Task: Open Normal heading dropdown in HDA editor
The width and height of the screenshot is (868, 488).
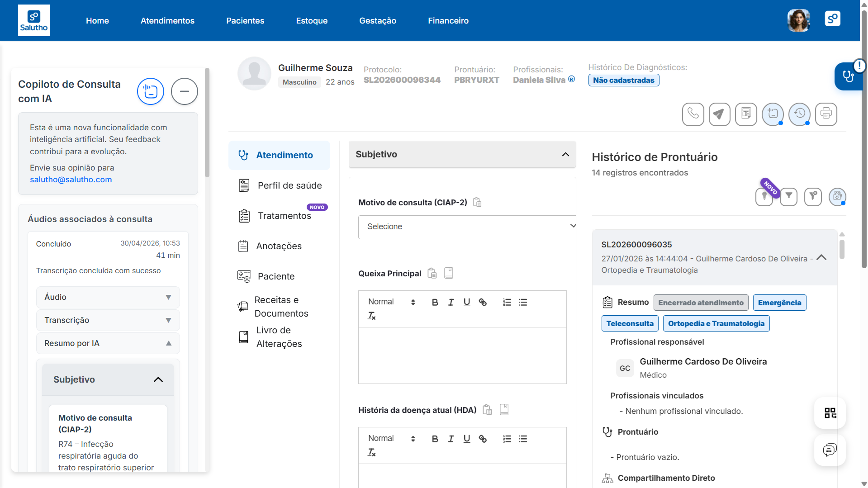Action: 391,439
